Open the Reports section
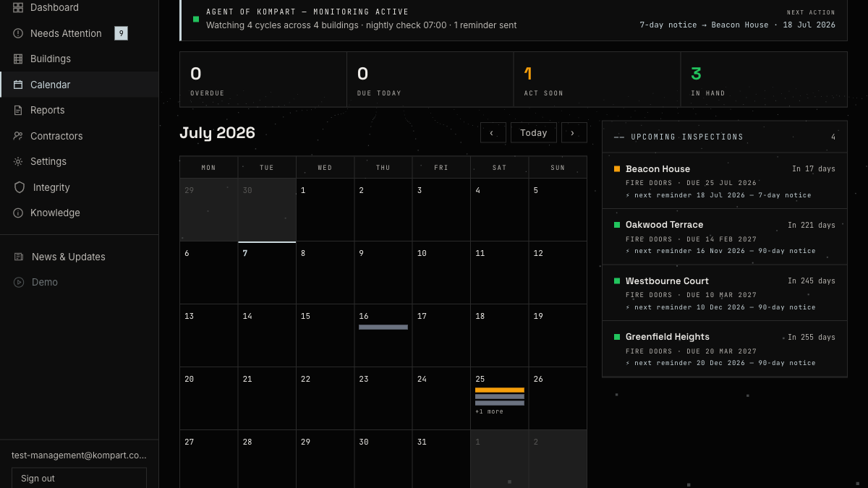The image size is (868, 488). pos(80,110)
